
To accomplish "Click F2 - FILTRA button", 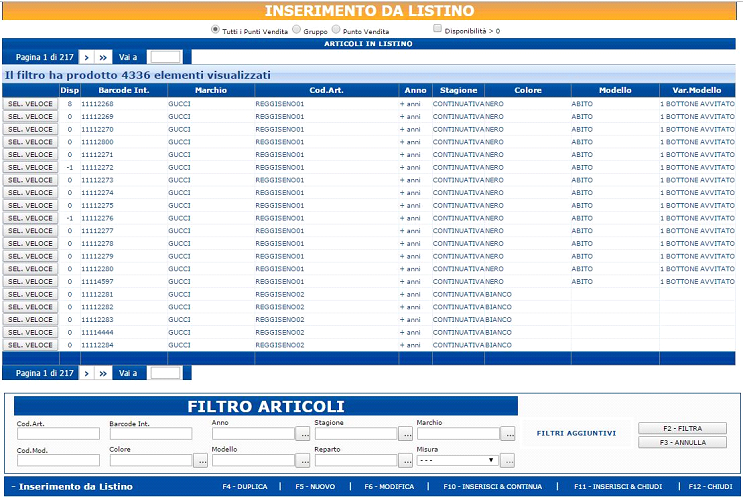I will [682, 428].
